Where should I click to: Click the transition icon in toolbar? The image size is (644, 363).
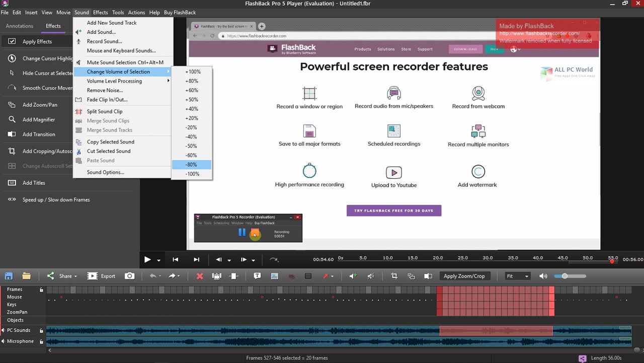click(x=428, y=276)
